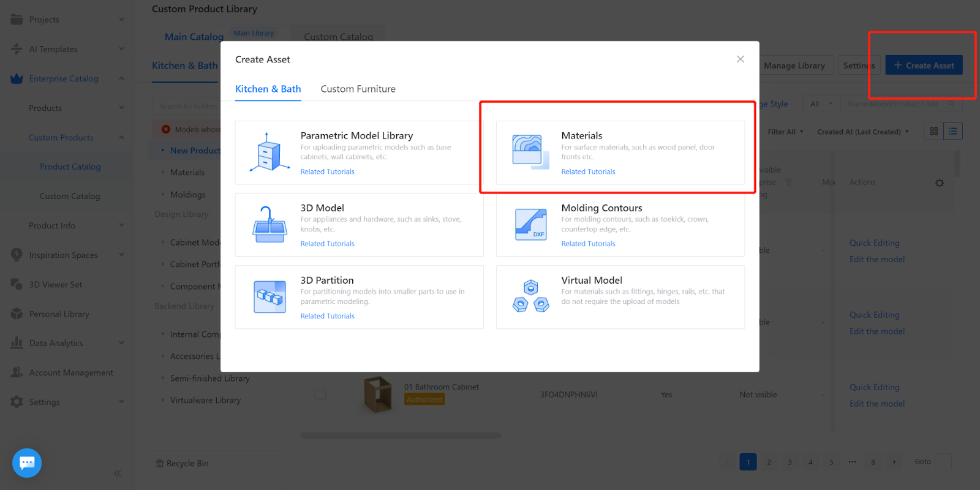Screen dimensions: 980x490
Task: Select Custom Catalog in sidebar
Action: (70, 196)
